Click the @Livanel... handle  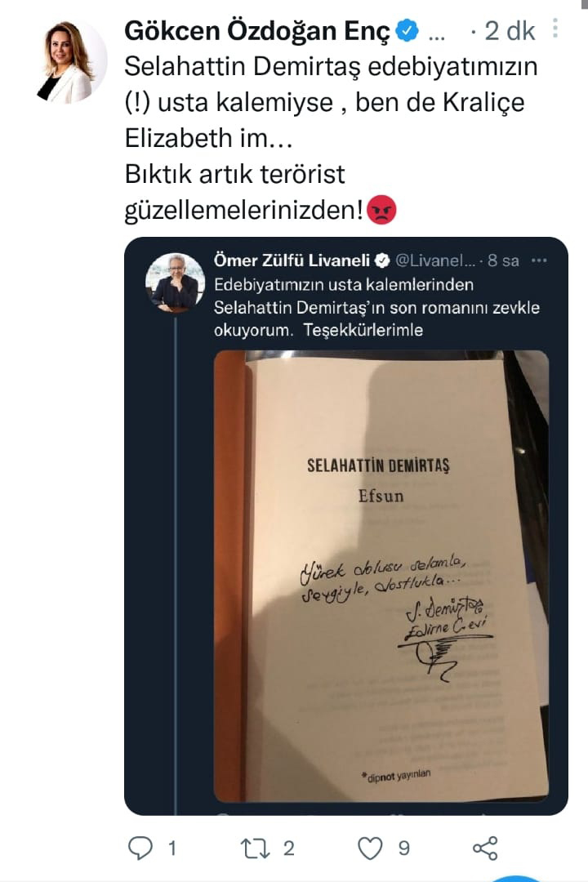coord(435,261)
